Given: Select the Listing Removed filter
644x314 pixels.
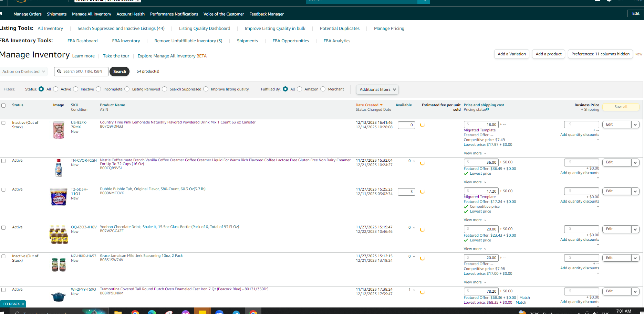Looking at the screenshot, I should pos(127,89).
